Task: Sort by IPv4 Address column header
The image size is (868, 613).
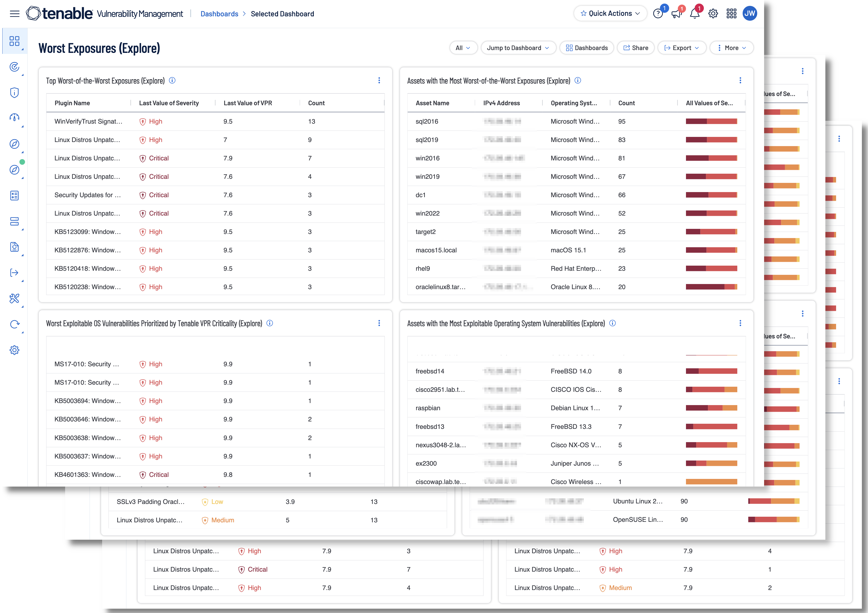Action: coord(502,103)
